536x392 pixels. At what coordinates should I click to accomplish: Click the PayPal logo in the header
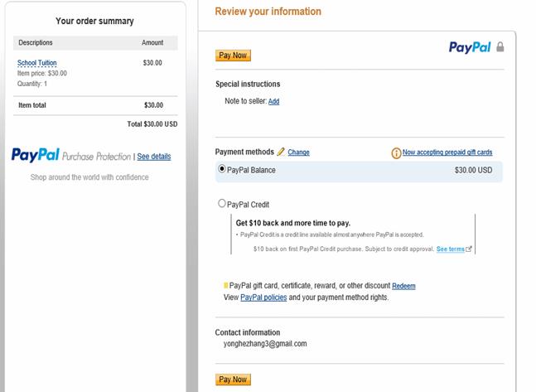(x=470, y=47)
